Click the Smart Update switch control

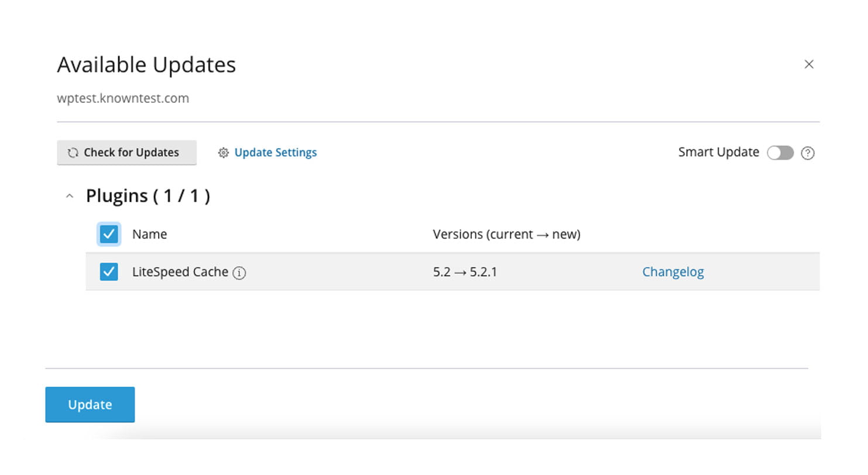coord(780,152)
